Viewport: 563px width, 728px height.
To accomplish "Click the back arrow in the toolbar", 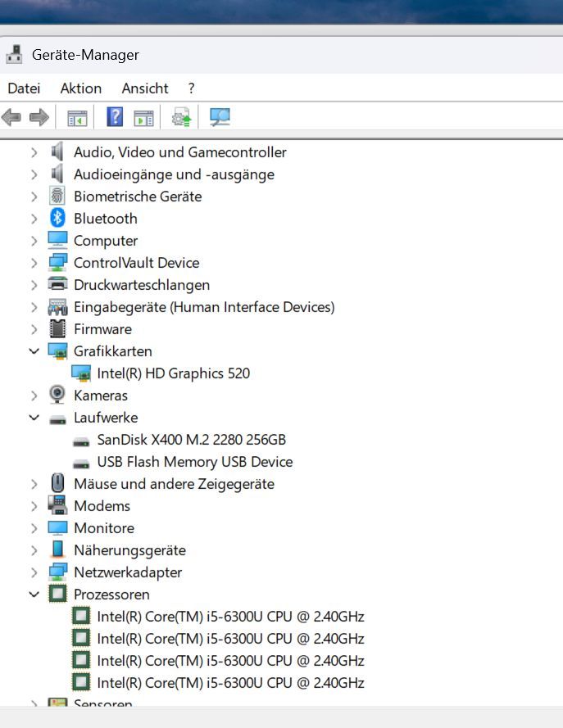I will tap(11, 118).
